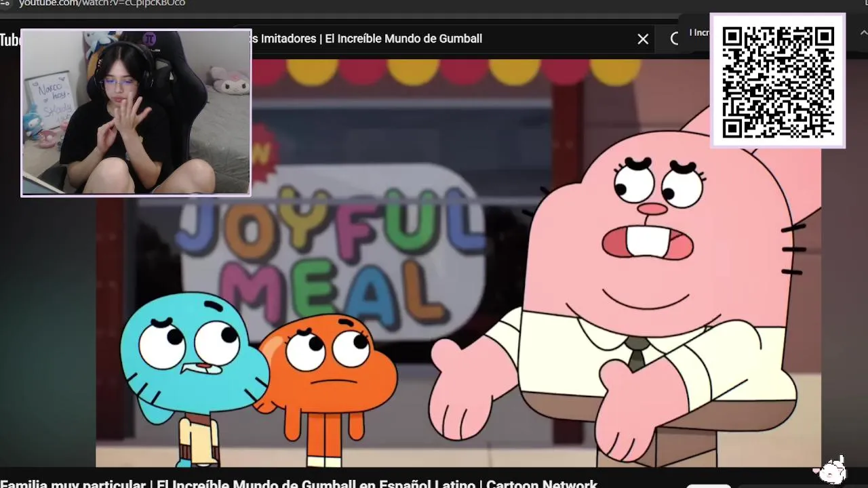Click the streamer webcam overlay
Viewport: 868px width, 488px height.
click(x=136, y=113)
